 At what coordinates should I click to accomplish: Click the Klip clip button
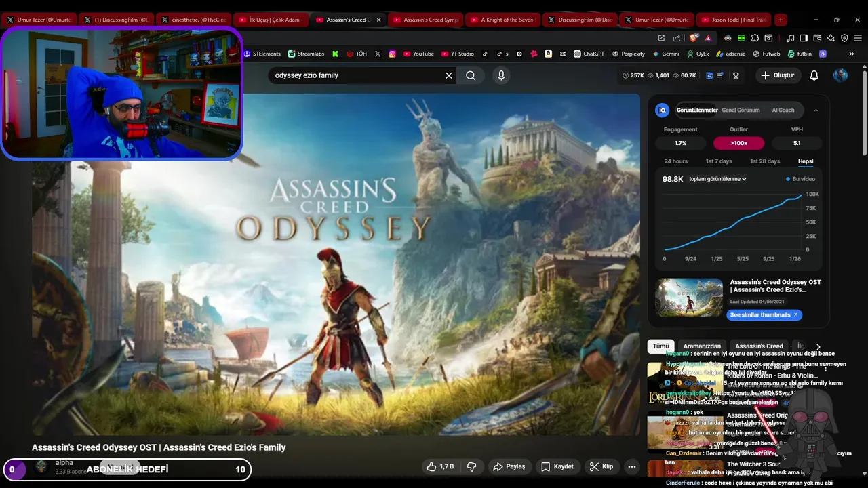601,466
